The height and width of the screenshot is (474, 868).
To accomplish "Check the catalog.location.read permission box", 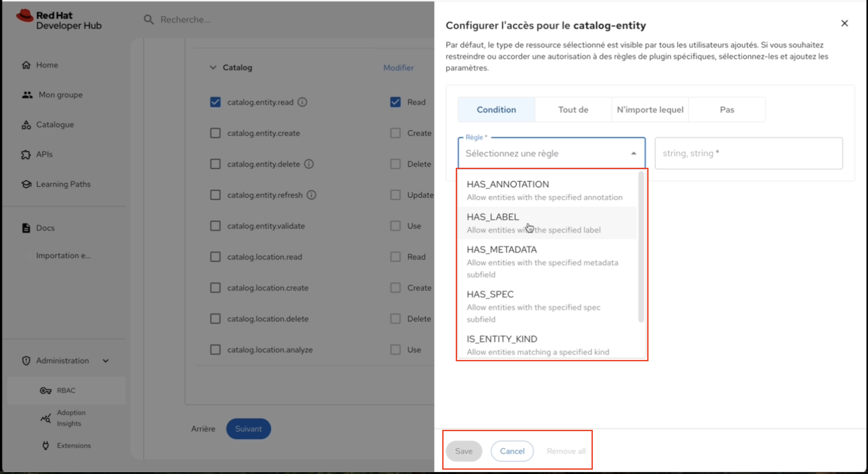I will tap(215, 257).
